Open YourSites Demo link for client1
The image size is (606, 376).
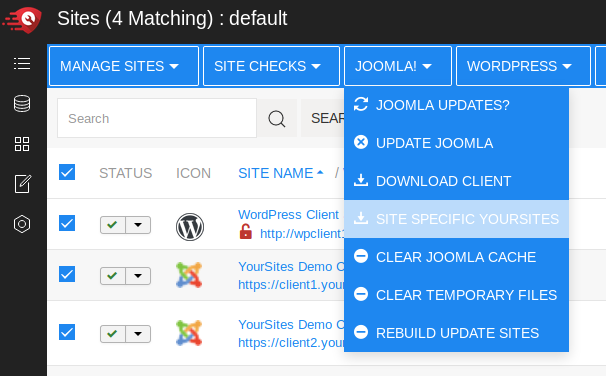click(291, 267)
